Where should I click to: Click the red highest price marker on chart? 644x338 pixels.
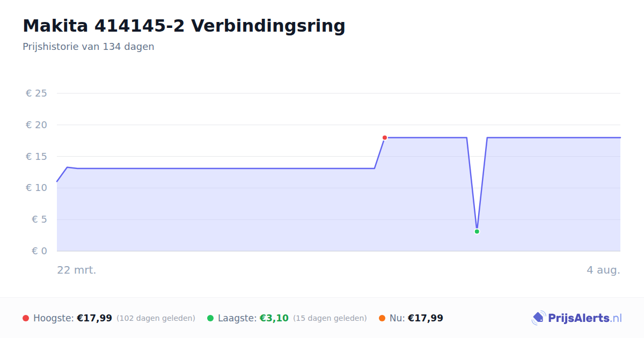click(385, 138)
